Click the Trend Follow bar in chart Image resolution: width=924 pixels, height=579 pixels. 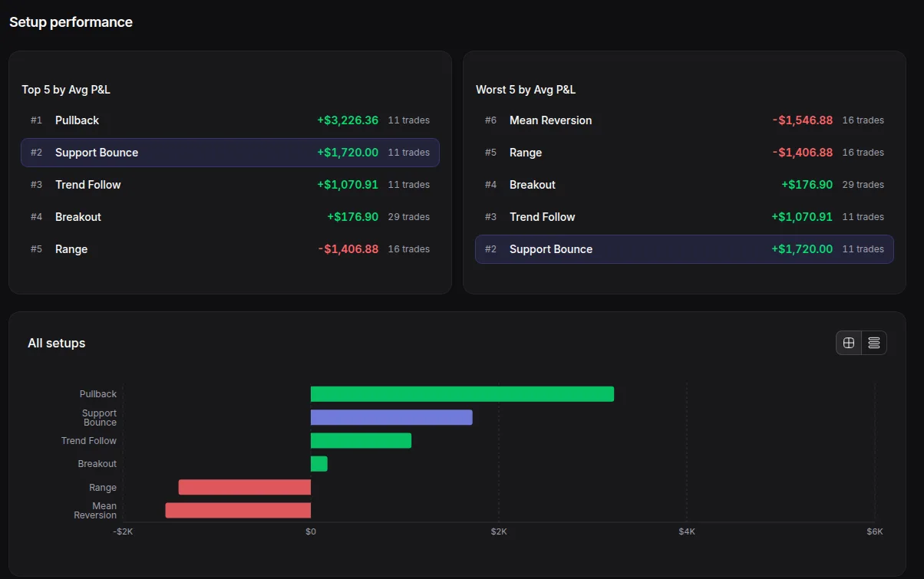click(361, 441)
